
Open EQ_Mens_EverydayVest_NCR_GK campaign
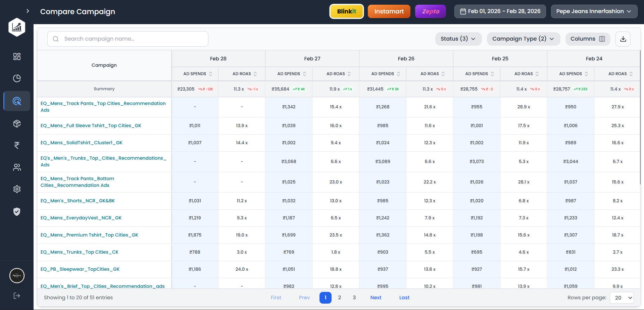pyautogui.click(x=81, y=218)
